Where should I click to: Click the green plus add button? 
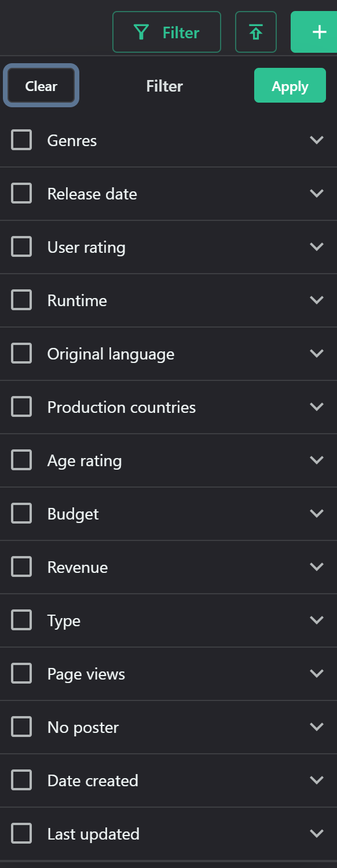click(x=314, y=32)
